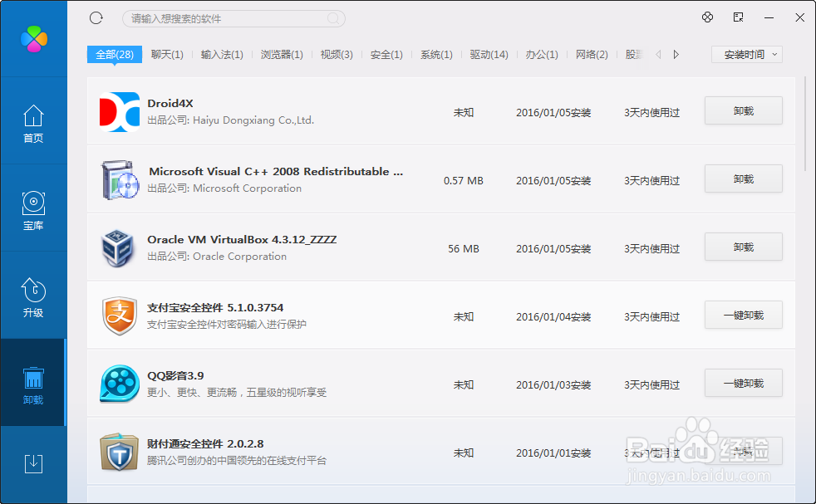Viewport: 816px width, 504px height.
Task: Switch to the 聊天(1) tab
Action: (167, 55)
